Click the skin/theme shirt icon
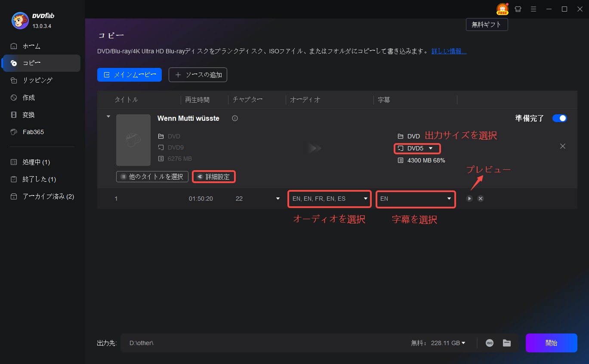 coord(518,9)
